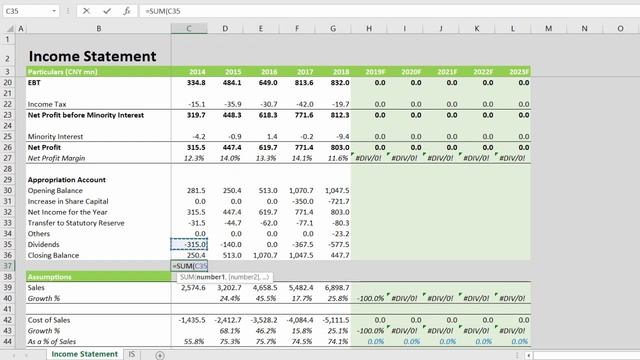The height and width of the screenshot is (360, 640).
Task: Select the Income Statement title cell
Action: coord(98,56)
